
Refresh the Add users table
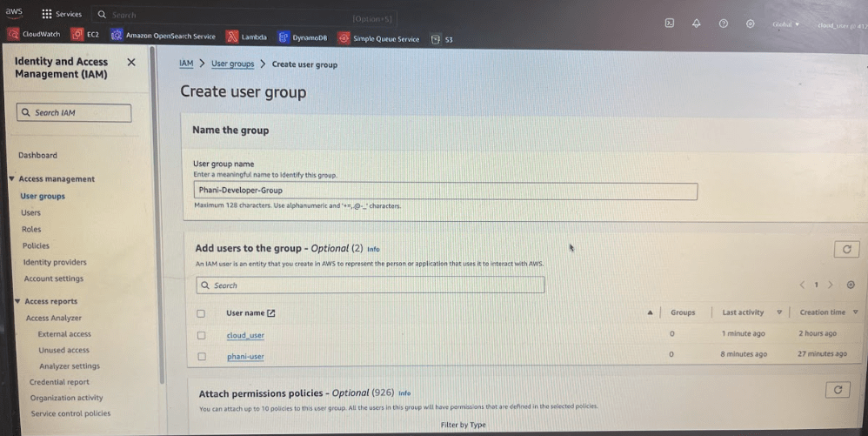point(845,250)
